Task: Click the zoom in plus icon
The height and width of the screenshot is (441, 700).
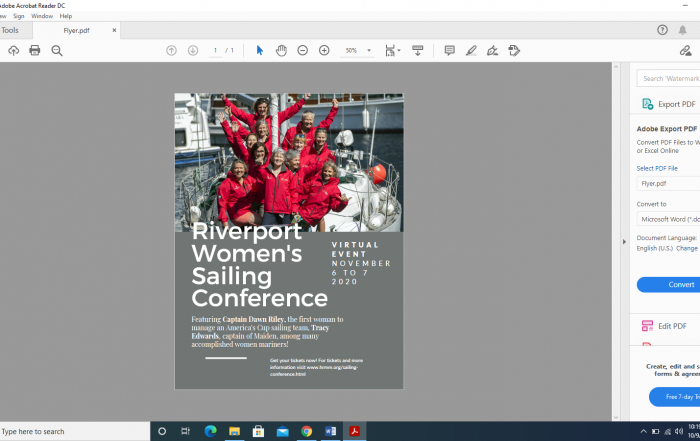Action: pos(324,50)
